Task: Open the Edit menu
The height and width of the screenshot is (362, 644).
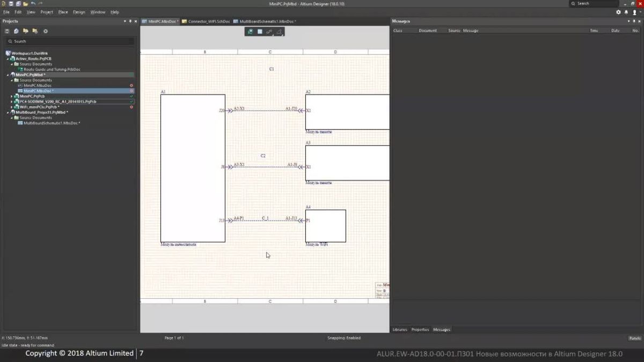Action: pos(18,12)
